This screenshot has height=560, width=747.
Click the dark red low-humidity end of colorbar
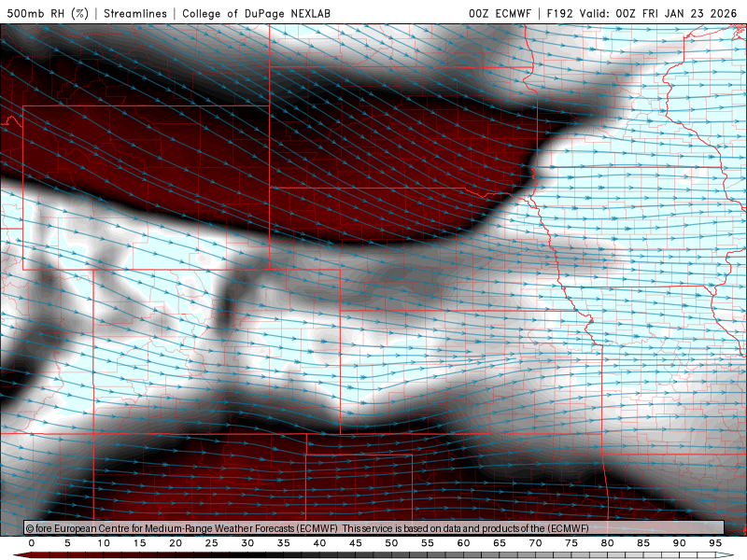coord(21,555)
